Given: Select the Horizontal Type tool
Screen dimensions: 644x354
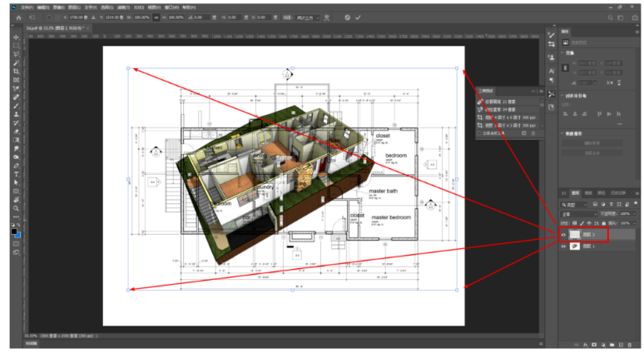Looking at the screenshot, I should (17, 174).
